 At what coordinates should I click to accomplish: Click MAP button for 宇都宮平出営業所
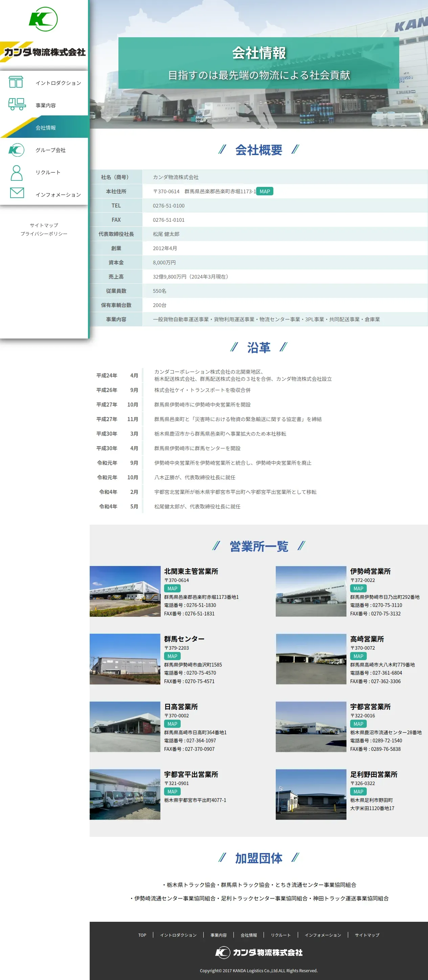pyautogui.click(x=172, y=791)
